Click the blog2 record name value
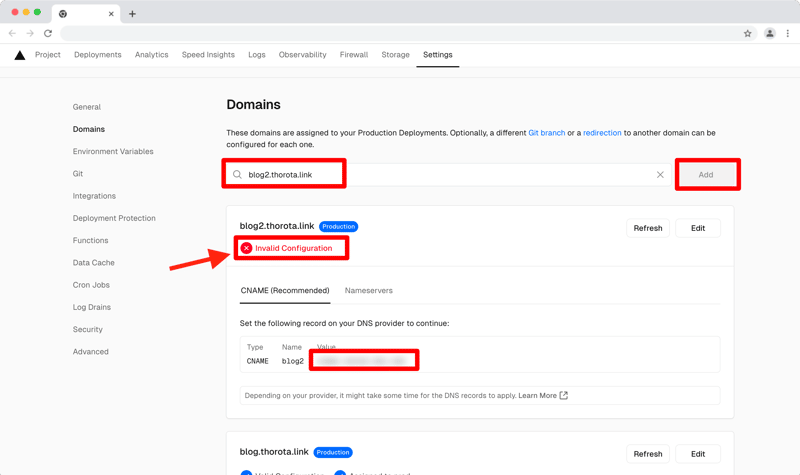The image size is (800, 475). click(293, 361)
